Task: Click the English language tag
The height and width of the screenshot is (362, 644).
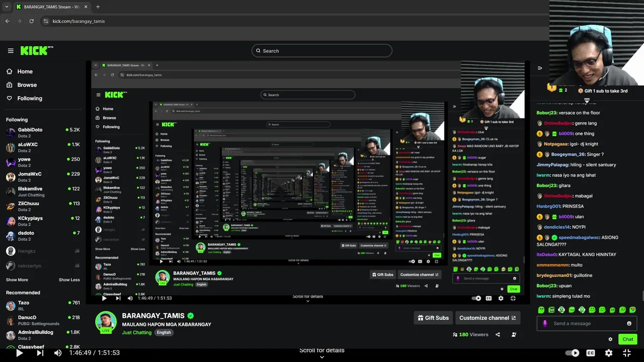Action: coord(164,332)
